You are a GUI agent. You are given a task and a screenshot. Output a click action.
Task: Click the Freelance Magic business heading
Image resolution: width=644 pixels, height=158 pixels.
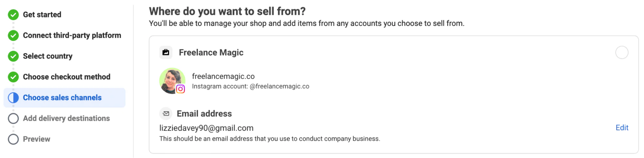tap(211, 52)
